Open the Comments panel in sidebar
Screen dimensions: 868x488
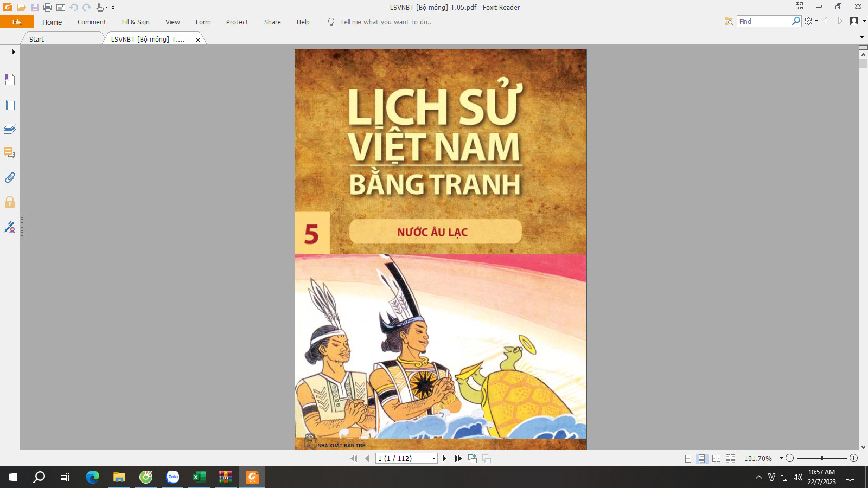(x=10, y=153)
